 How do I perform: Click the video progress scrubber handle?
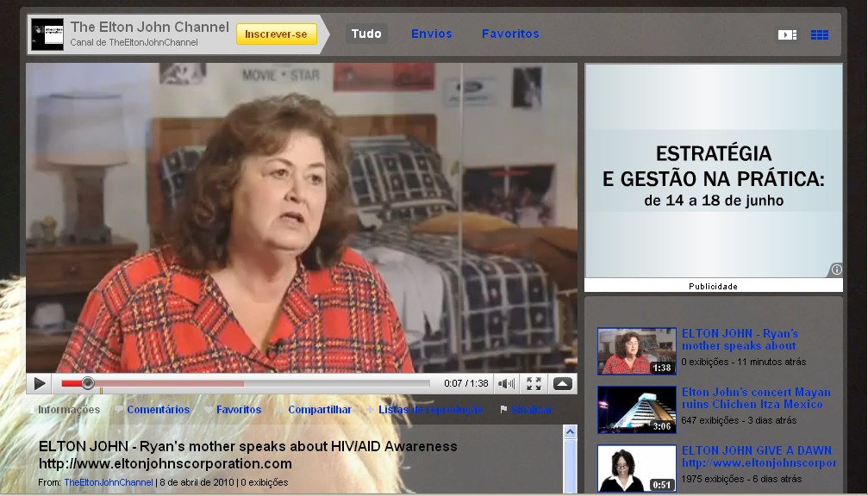tap(87, 383)
